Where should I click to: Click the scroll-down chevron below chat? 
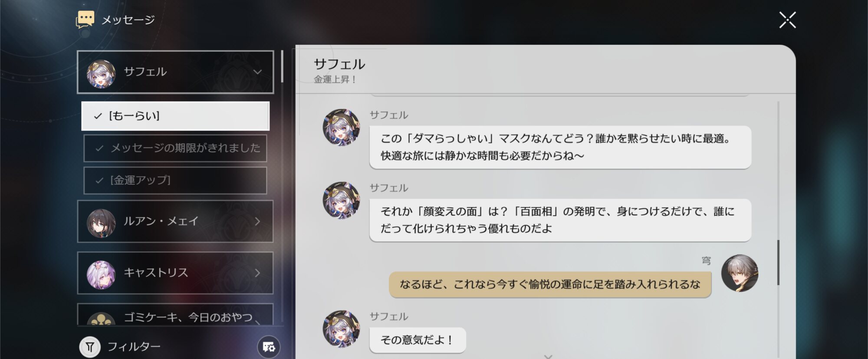point(548,356)
